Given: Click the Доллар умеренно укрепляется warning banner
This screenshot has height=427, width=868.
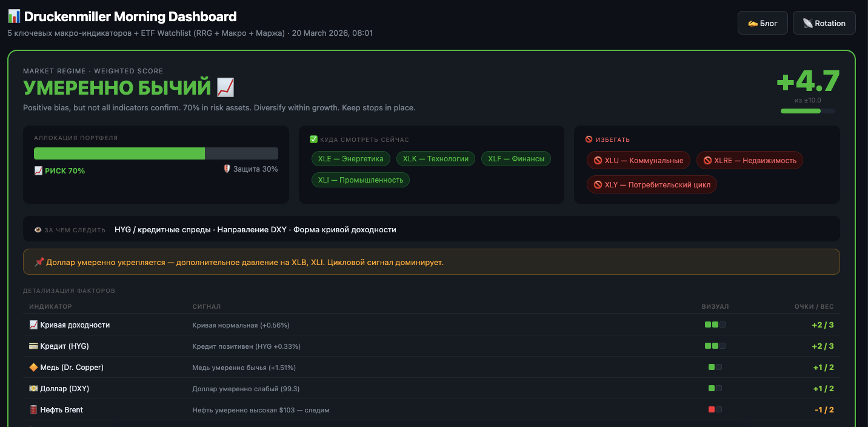Looking at the screenshot, I should pyautogui.click(x=432, y=262).
